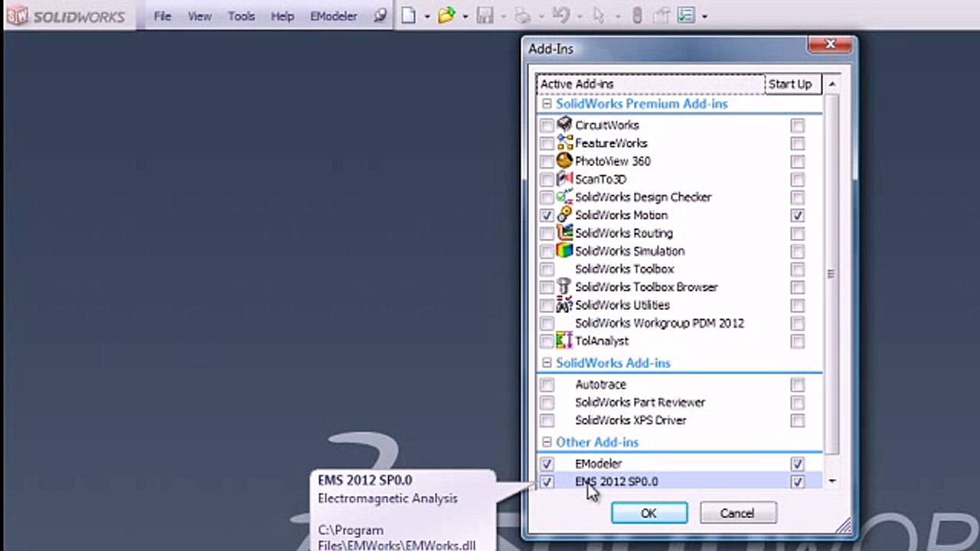
Task: Click the Print icon in toolbar
Action: [x=523, y=15]
